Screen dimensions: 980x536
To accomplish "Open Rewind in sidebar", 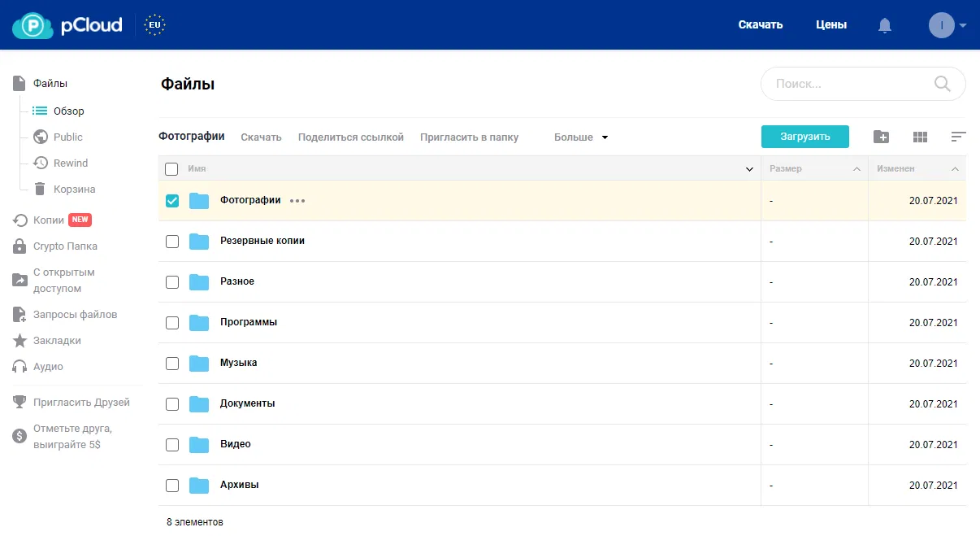I will (60, 163).
